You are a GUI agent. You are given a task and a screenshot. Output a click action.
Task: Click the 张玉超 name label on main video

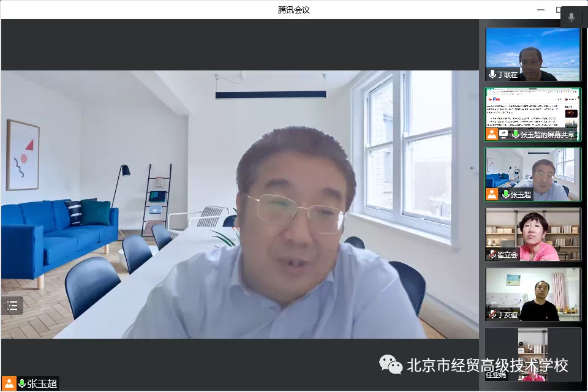tap(42, 383)
